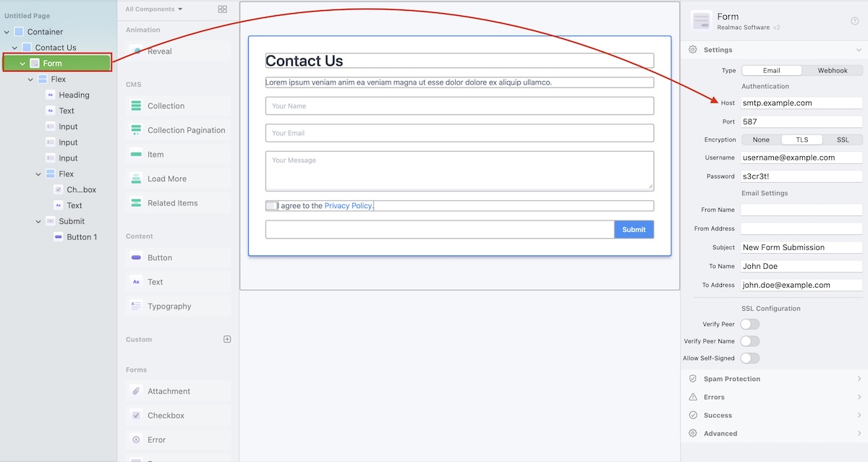Viewport: 868px width, 462px height.
Task: Select the Collection Pagination icon
Action: point(136,130)
